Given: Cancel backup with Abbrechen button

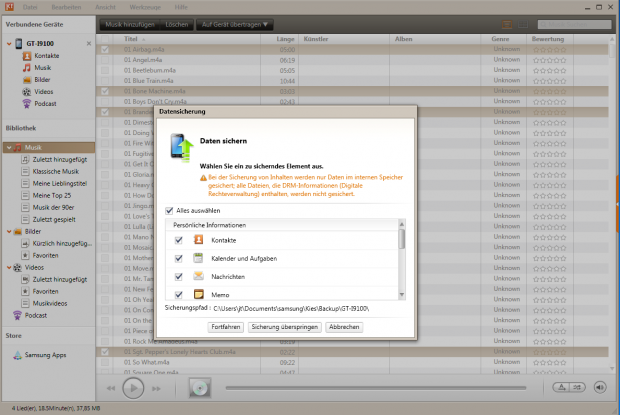Looking at the screenshot, I should (x=344, y=327).
